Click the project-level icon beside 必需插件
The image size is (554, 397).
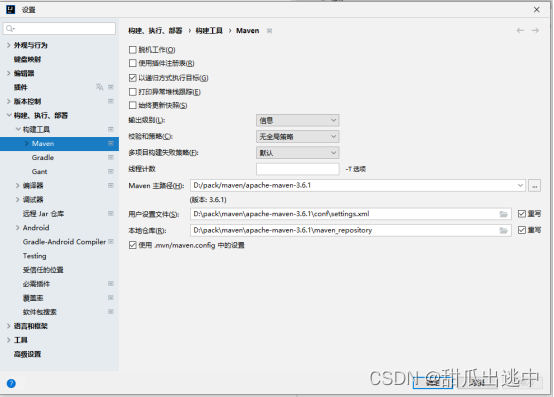pyautogui.click(x=111, y=284)
